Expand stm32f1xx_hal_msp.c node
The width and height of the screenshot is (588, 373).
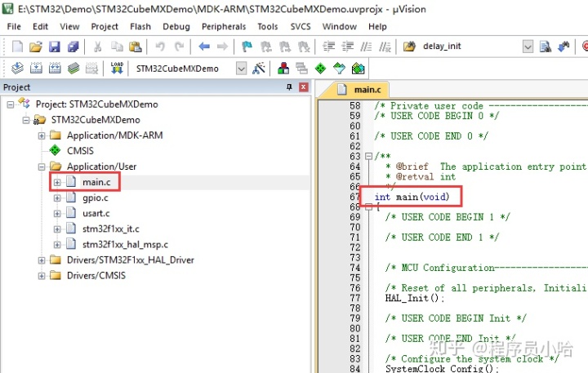point(57,245)
